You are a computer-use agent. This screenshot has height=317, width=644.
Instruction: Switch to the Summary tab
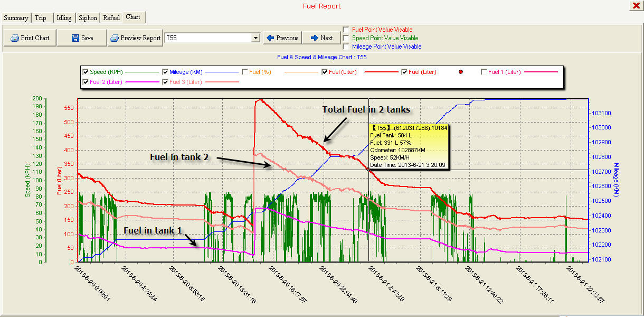[16, 18]
